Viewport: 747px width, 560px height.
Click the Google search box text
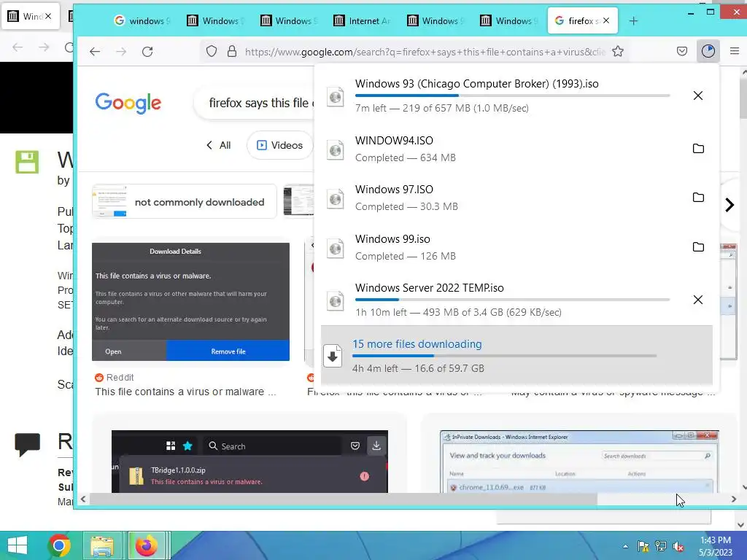coord(262,103)
